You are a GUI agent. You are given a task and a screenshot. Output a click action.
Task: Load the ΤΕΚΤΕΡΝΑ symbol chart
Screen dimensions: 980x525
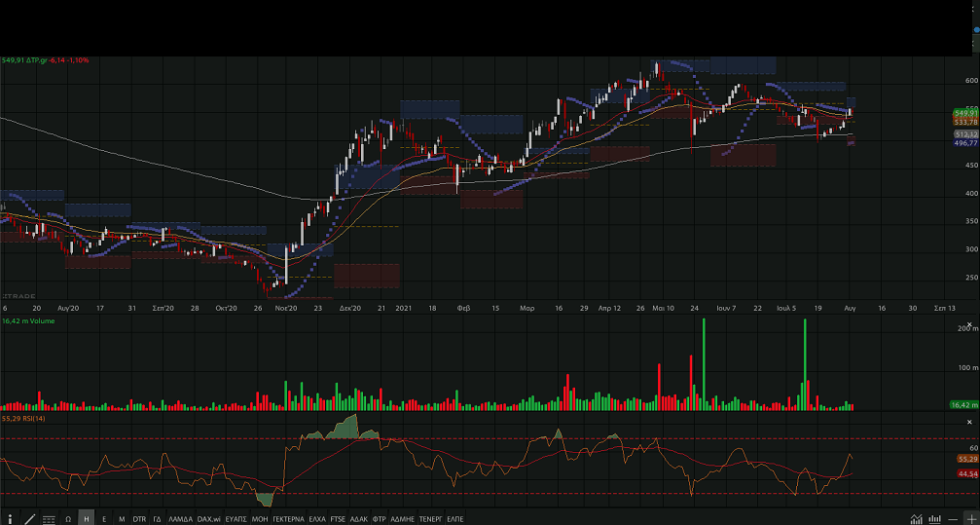[289, 518]
